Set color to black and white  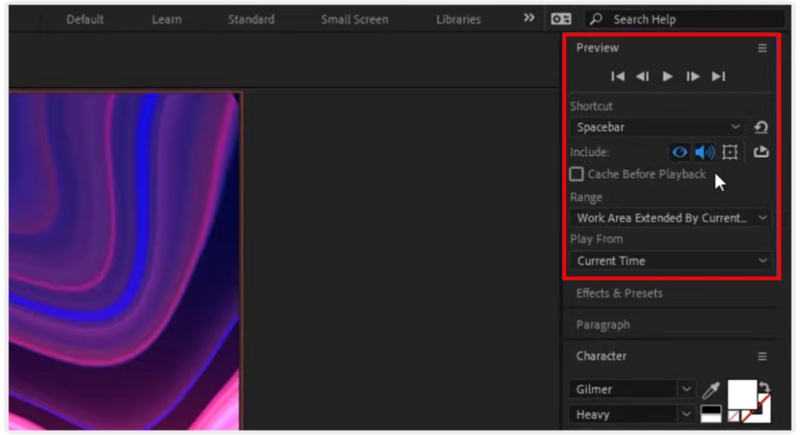[x=711, y=414]
